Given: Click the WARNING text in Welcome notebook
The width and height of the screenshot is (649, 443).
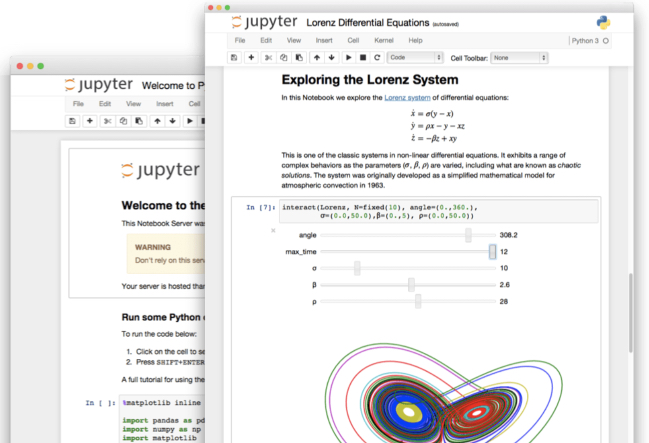Looking at the screenshot, I should [153, 247].
